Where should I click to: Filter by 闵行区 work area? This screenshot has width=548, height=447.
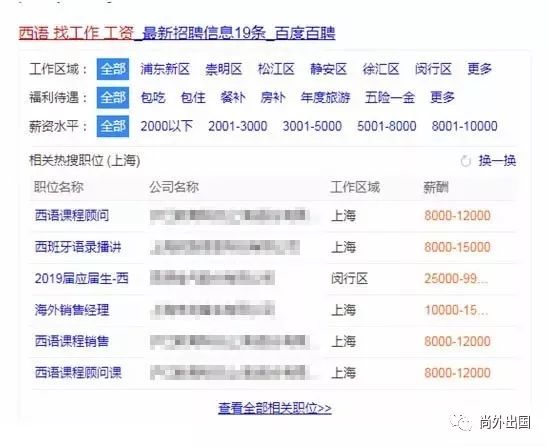pyautogui.click(x=433, y=69)
